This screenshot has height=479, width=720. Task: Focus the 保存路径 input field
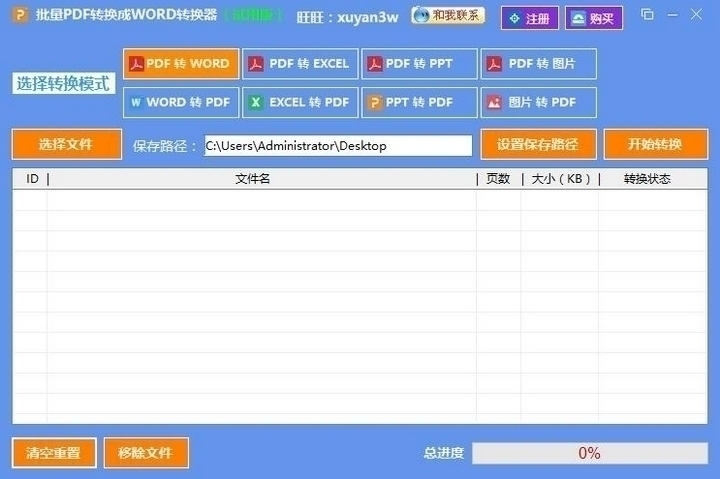click(338, 146)
